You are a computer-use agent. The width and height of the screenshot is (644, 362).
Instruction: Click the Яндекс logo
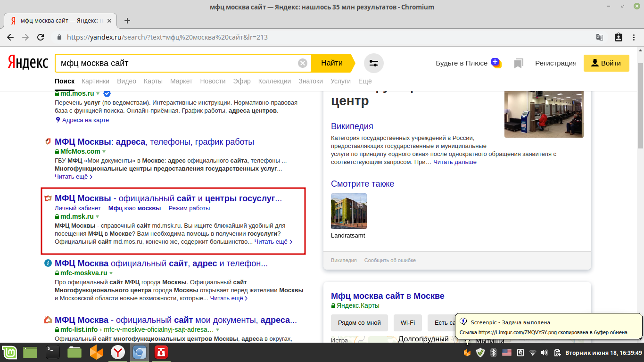pos(28,62)
